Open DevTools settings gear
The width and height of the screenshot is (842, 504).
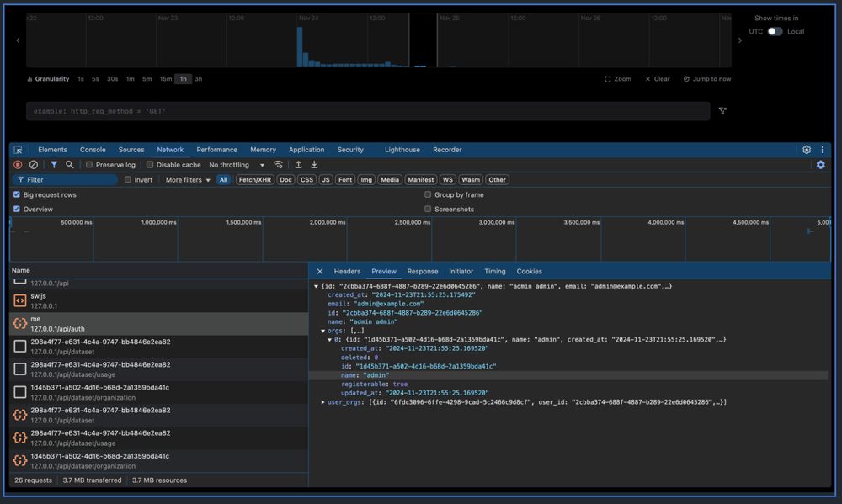pyautogui.click(x=807, y=150)
